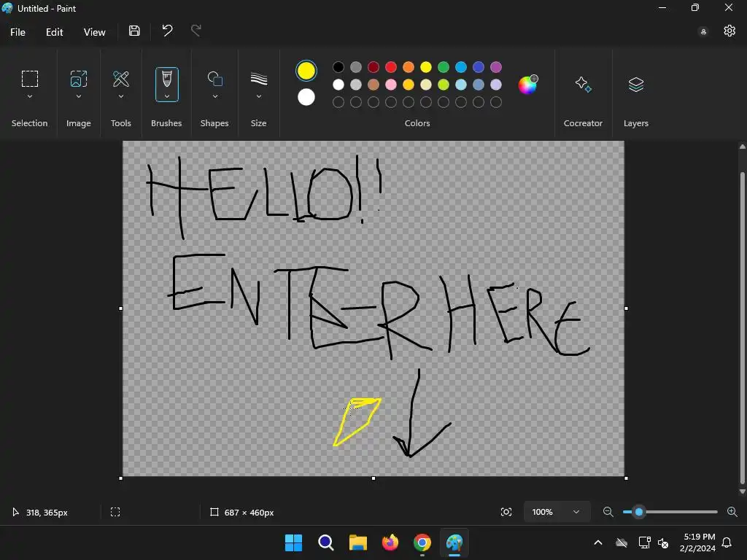Open the Image tools icon
This screenshot has width=747, height=560.
click(x=79, y=79)
